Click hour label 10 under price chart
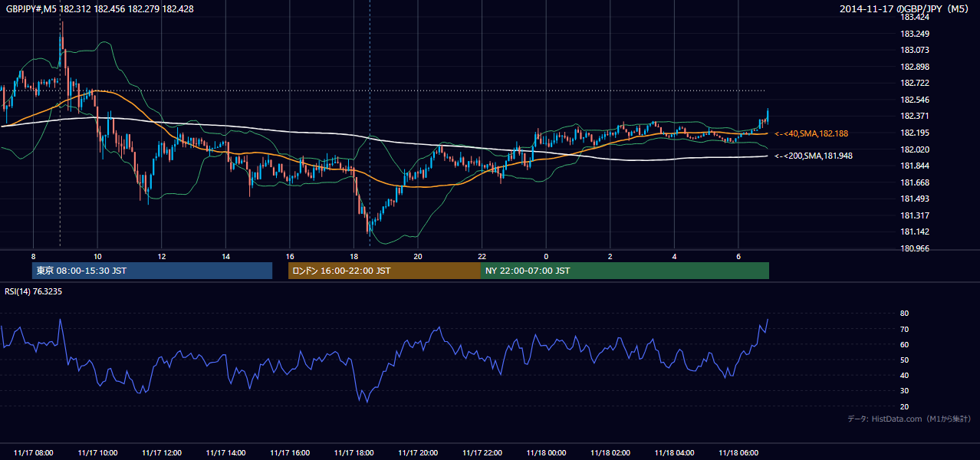This screenshot has height=460, width=980. click(97, 256)
